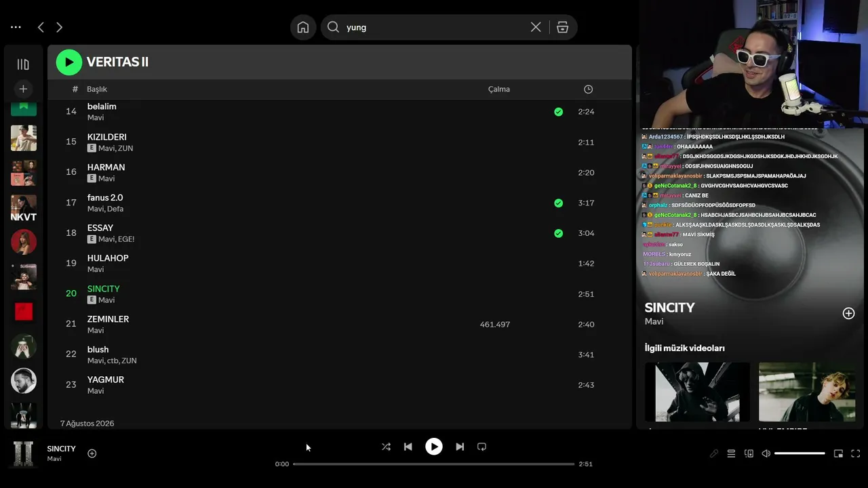Show lyrics with the microphone icon
Image resolution: width=868 pixels, height=488 pixels.
(714, 453)
